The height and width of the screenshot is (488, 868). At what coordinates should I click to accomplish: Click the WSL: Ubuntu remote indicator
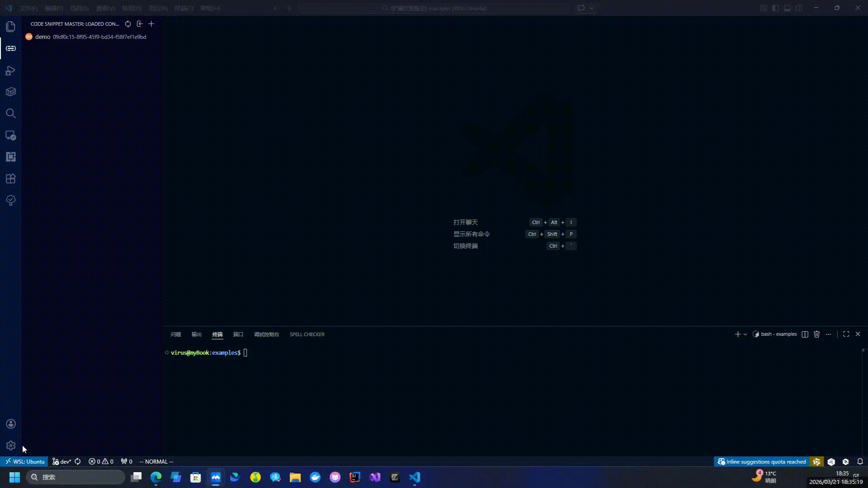tap(24, 461)
